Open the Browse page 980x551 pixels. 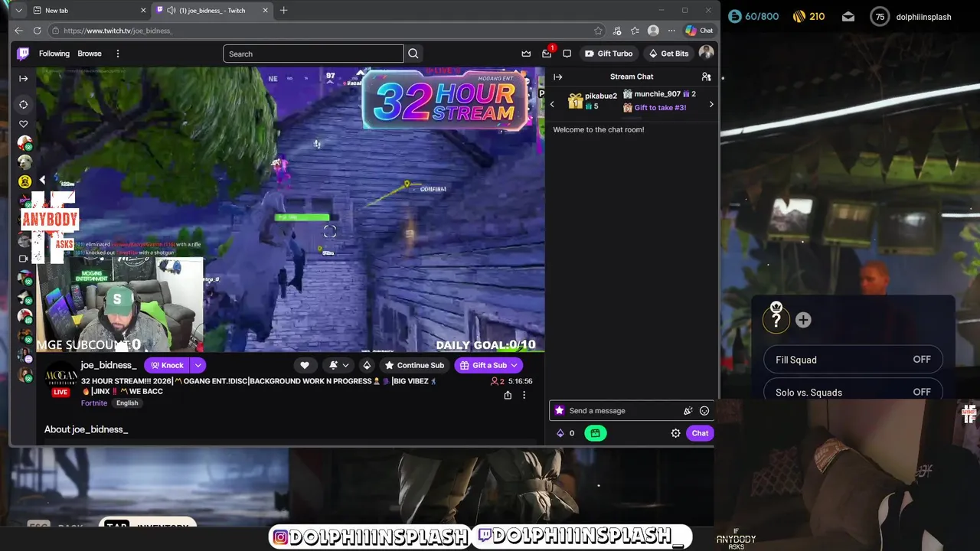point(90,54)
